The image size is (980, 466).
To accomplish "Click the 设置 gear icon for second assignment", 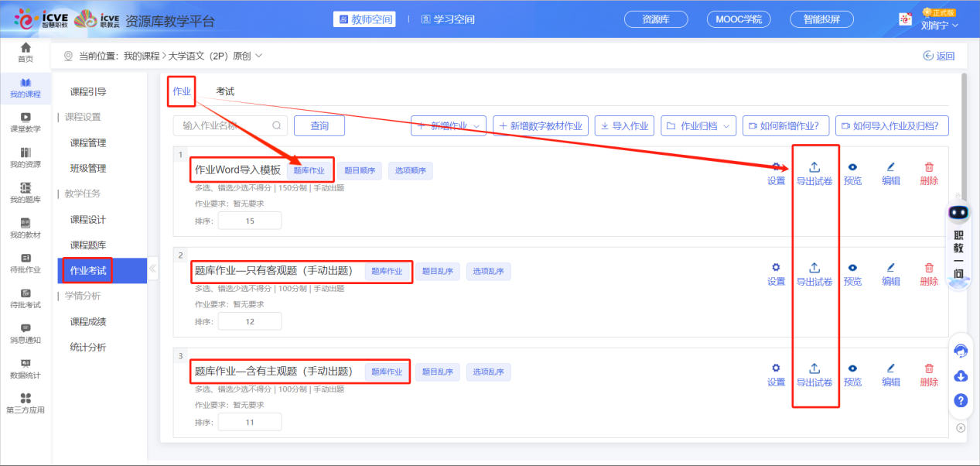I will click(x=776, y=268).
